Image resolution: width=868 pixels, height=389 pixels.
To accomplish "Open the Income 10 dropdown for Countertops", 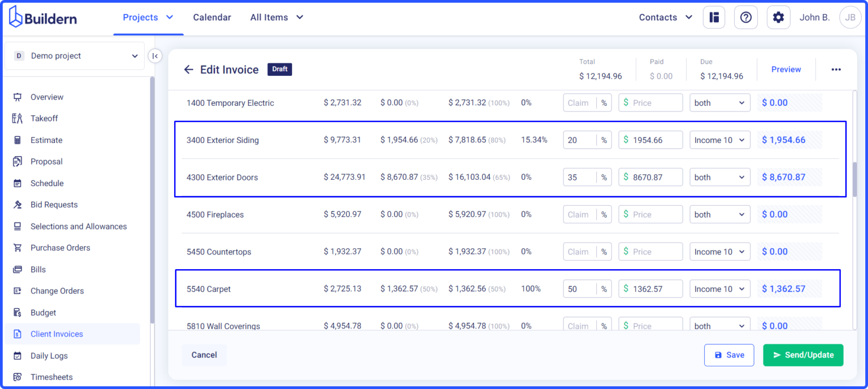I will [x=719, y=251].
